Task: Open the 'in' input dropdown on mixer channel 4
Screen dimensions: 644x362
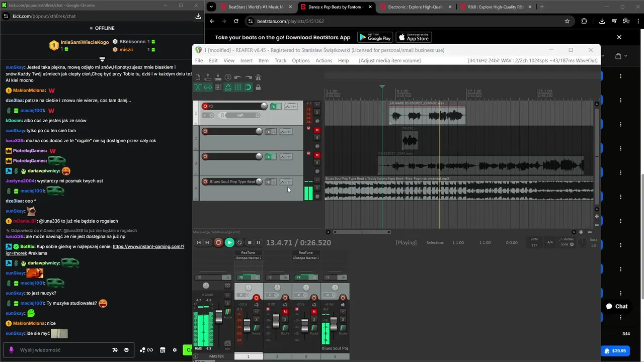Action: (330, 295)
